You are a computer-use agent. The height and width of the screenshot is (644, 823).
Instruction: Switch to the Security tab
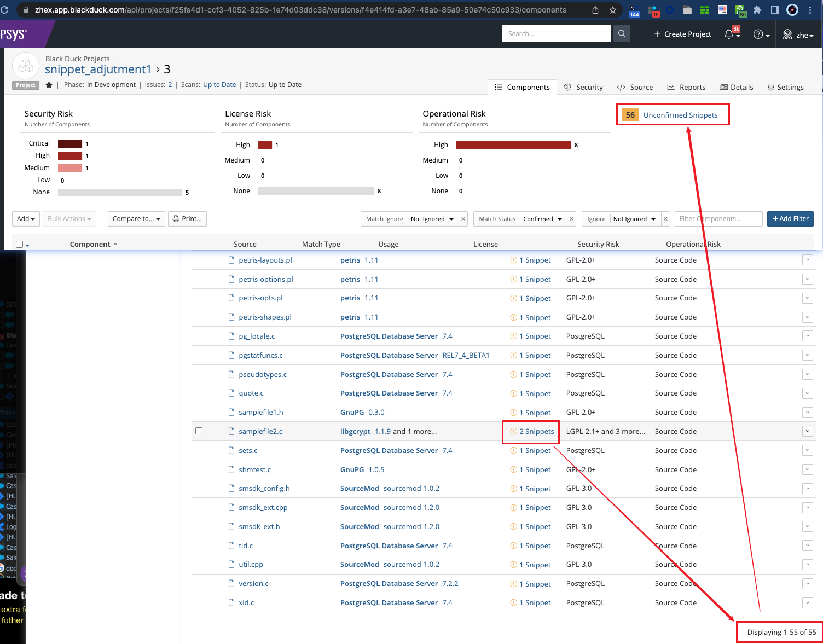[x=583, y=87]
